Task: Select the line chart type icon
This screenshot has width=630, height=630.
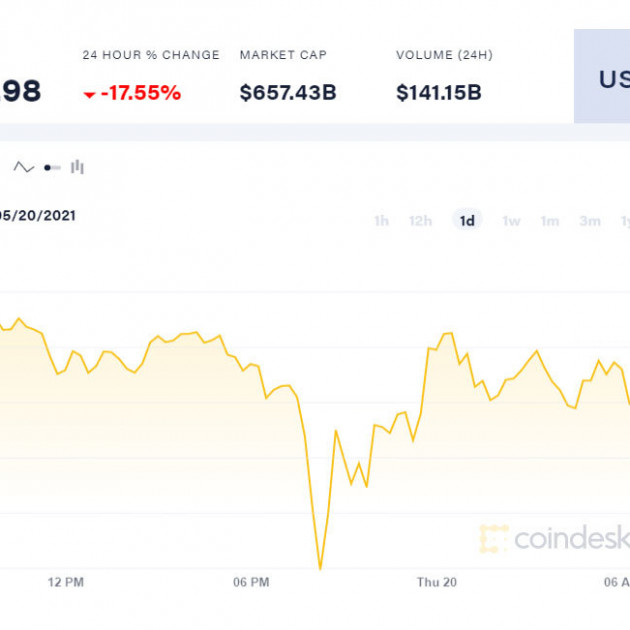Action: 23,168
